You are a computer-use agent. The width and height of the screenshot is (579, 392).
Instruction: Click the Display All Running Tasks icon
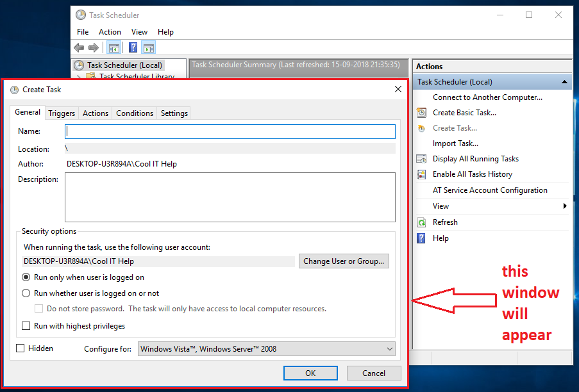pyautogui.click(x=421, y=159)
